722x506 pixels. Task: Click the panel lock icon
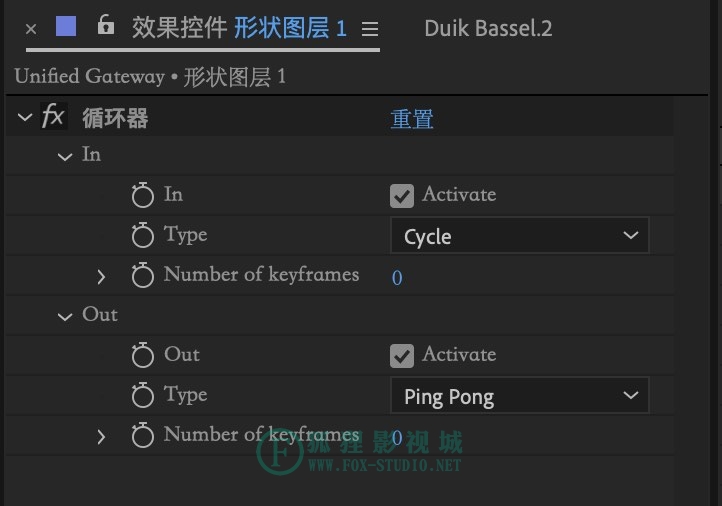(x=106, y=24)
